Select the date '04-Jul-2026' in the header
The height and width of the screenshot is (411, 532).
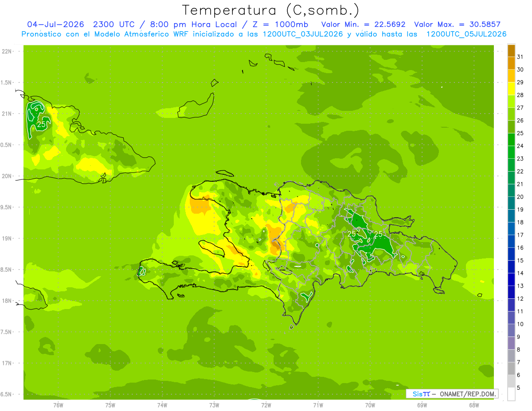[55, 25]
